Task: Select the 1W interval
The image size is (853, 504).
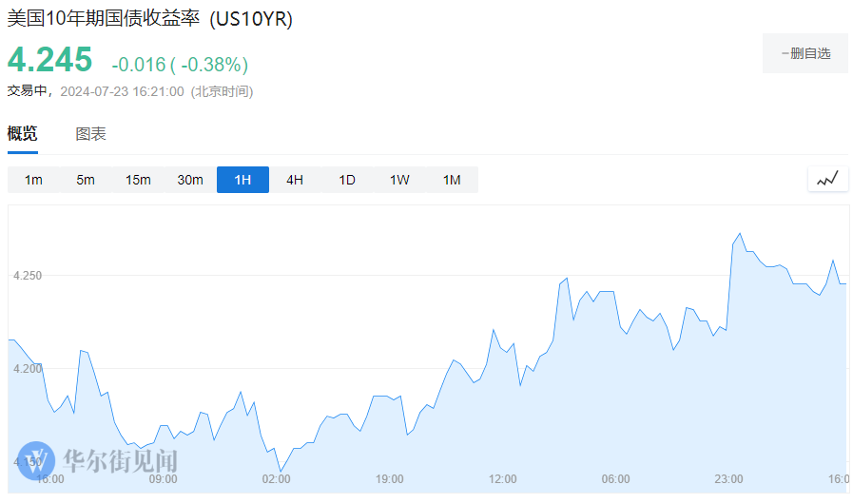Action: point(399,180)
